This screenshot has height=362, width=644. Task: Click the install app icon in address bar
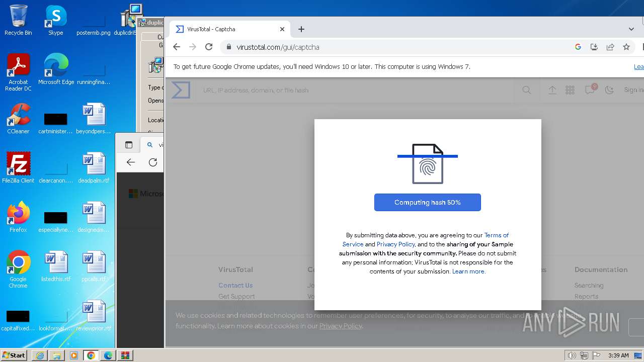coord(594,47)
